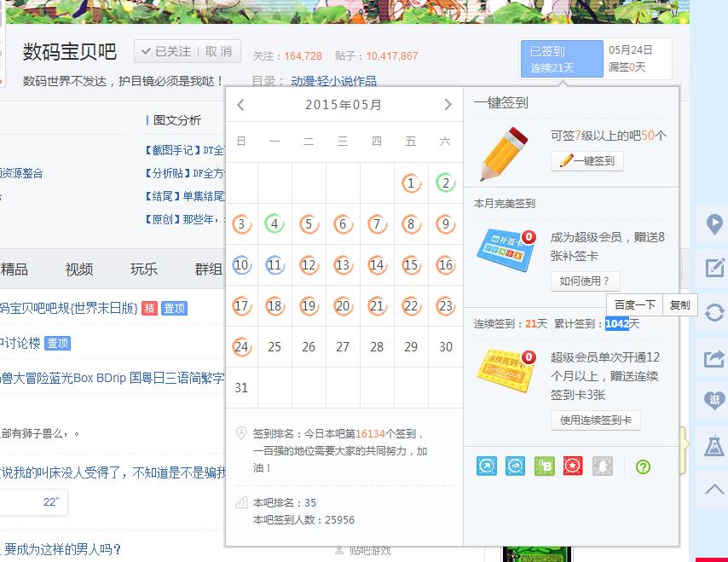Select day 25 in the calendar
Image resolution: width=728 pixels, height=562 pixels.
click(x=274, y=346)
